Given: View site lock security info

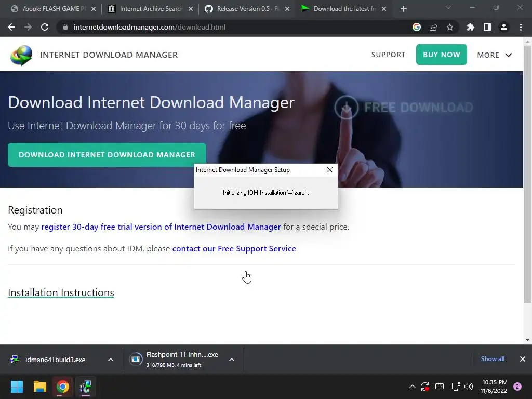Looking at the screenshot, I should [65, 27].
